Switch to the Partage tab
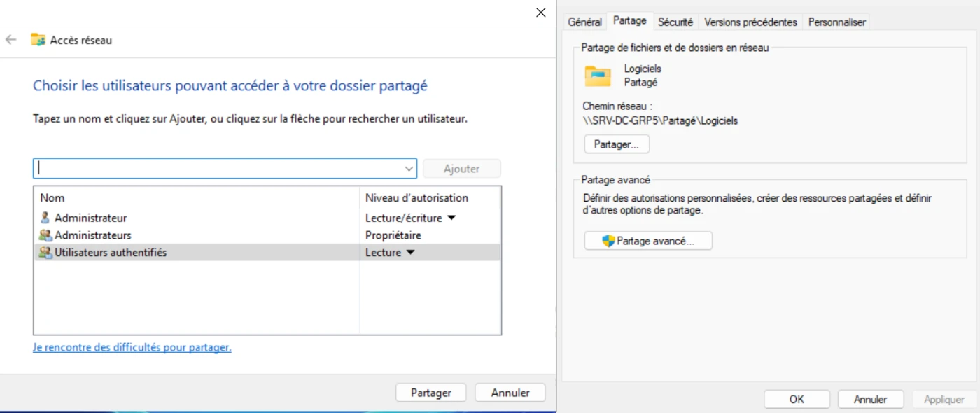 (x=630, y=21)
